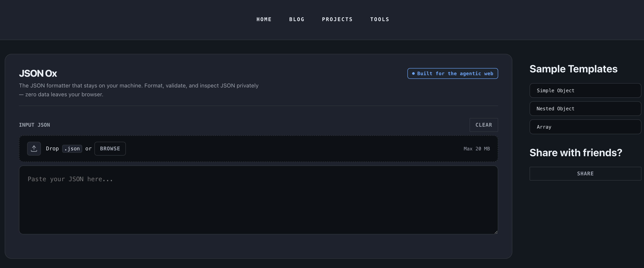Screen dimensions: 644x268
Task: Open the PROJECTS nav item
Action: click(x=337, y=19)
